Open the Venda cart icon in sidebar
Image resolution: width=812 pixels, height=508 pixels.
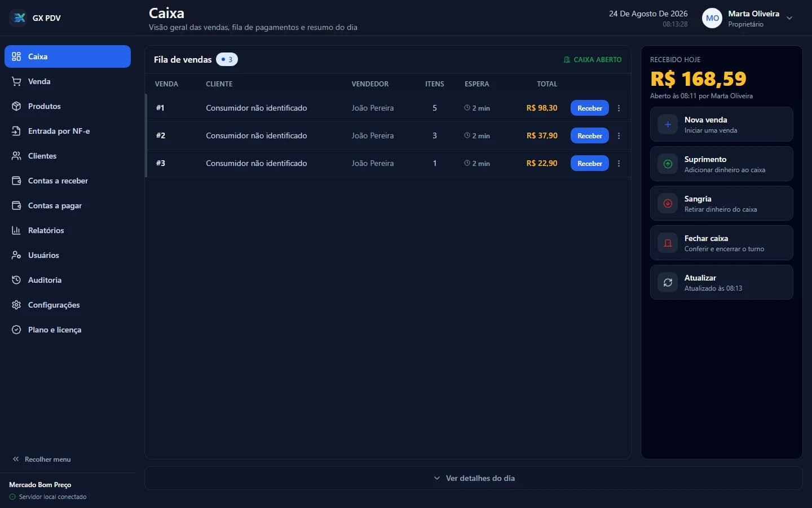16,81
